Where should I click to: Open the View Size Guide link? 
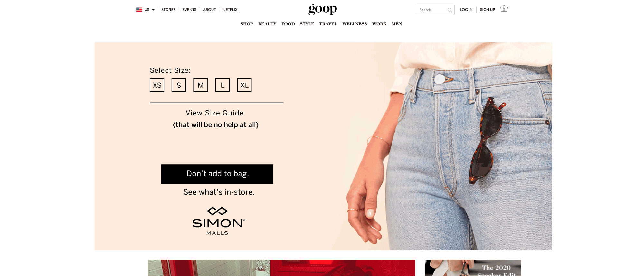[215, 113]
